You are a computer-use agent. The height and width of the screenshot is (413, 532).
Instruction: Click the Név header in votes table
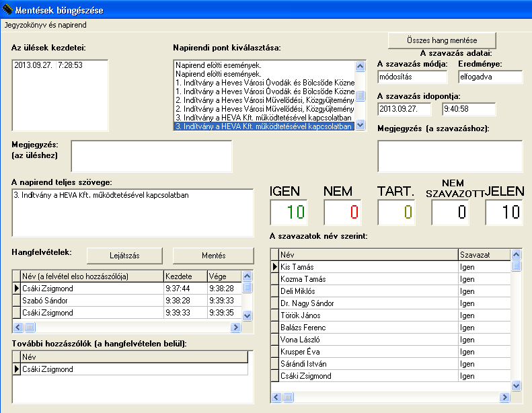click(x=369, y=255)
